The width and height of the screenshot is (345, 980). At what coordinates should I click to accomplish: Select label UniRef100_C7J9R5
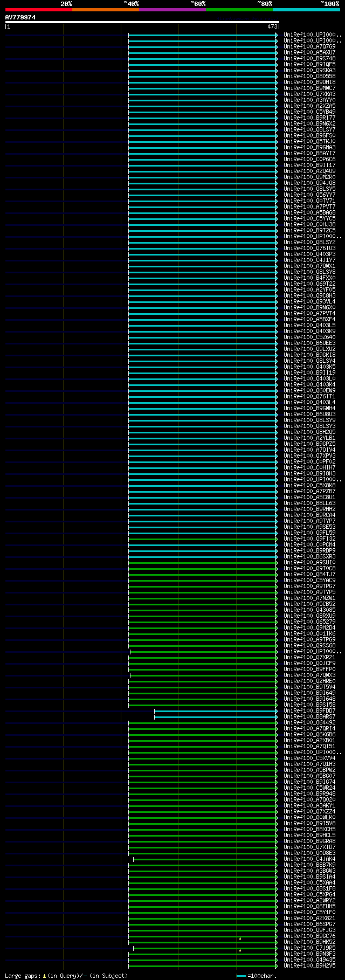(x=309, y=948)
